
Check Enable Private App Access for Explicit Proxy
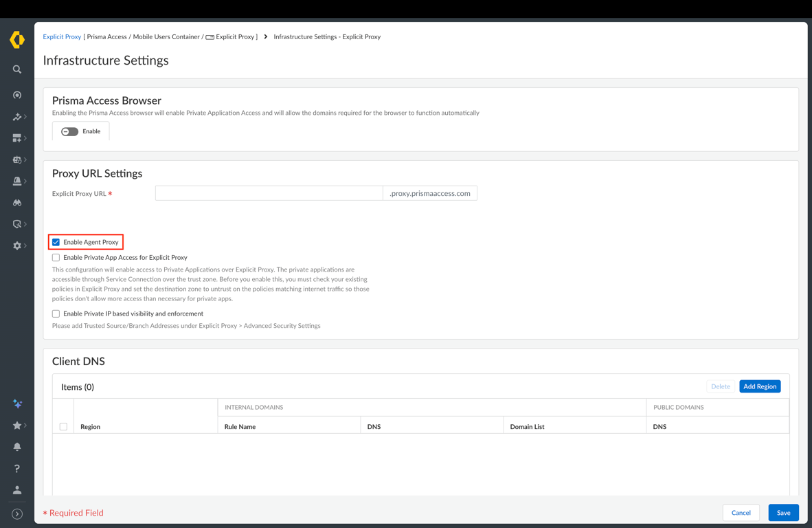click(56, 258)
